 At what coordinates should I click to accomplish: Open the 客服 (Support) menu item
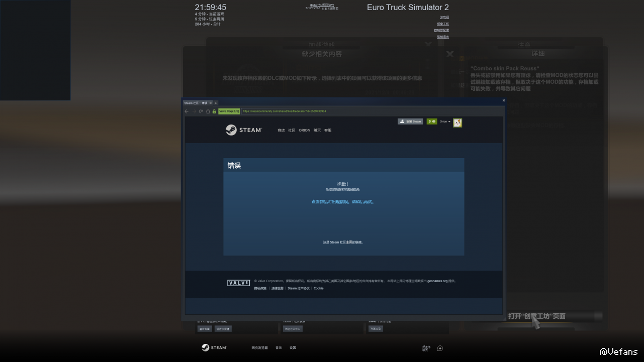tap(328, 131)
